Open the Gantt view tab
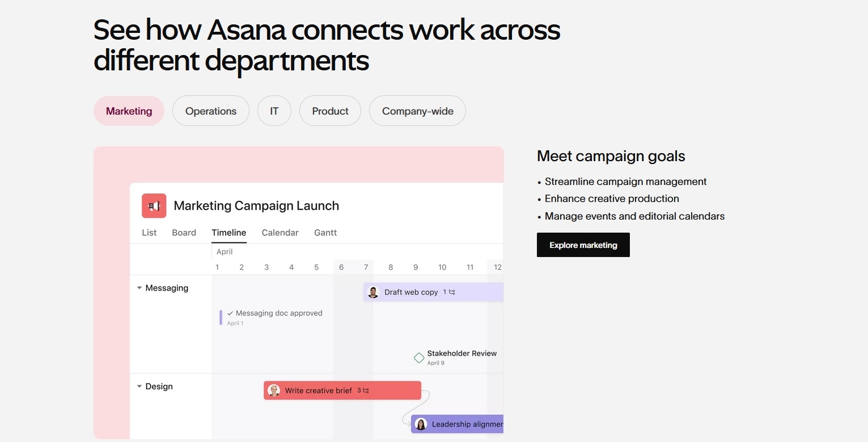 click(325, 233)
